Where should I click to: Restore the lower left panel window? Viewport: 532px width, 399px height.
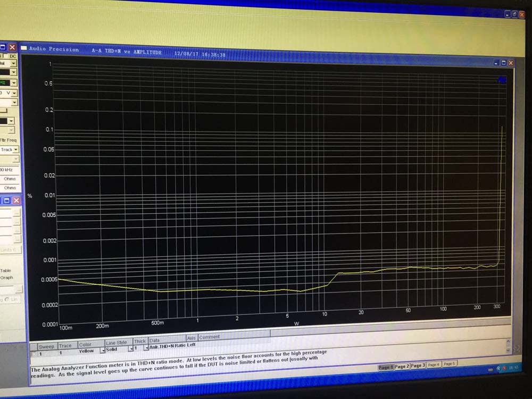tap(6, 201)
